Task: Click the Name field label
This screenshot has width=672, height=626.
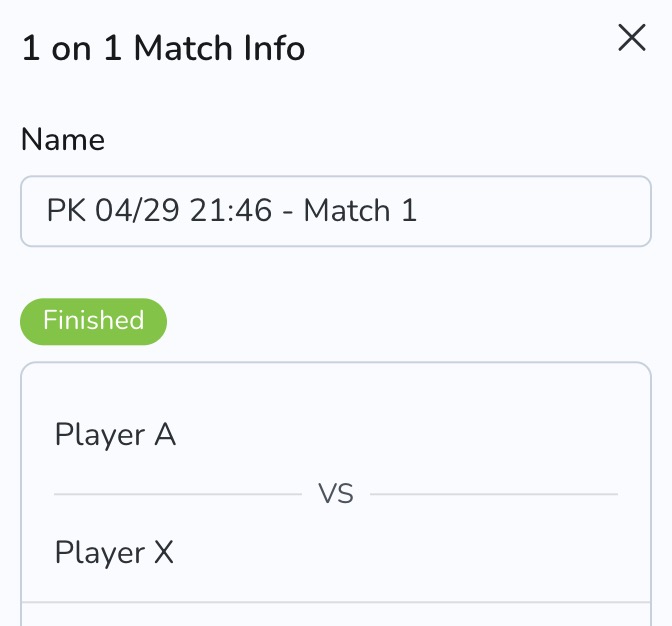Action: point(62,139)
